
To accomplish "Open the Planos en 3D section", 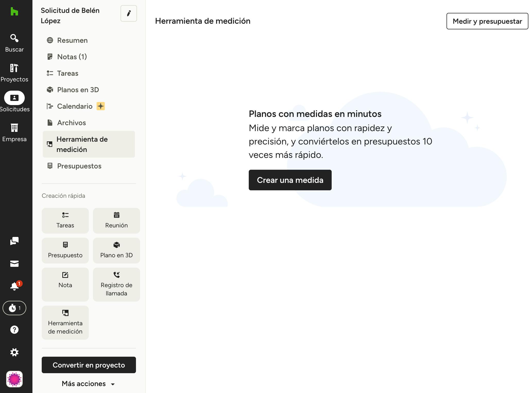I will (x=78, y=90).
